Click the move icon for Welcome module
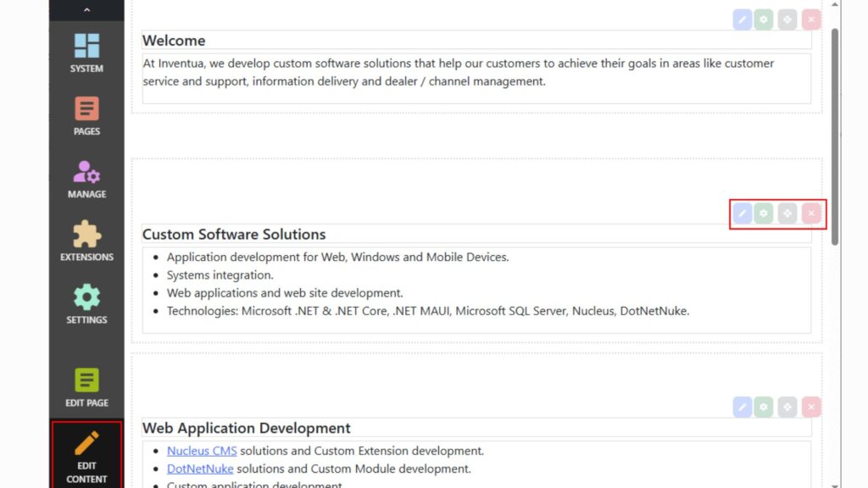 click(x=787, y=19)
